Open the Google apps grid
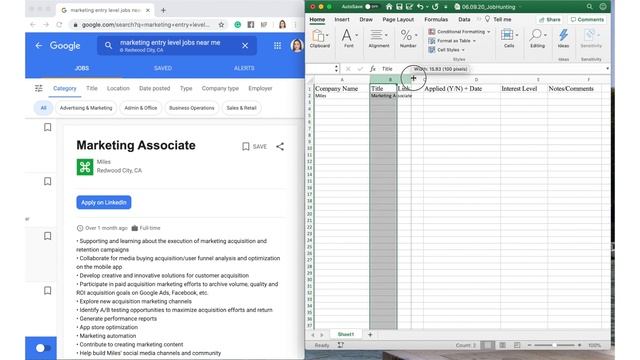The image size is (640, 360). [x=278, y=46]
